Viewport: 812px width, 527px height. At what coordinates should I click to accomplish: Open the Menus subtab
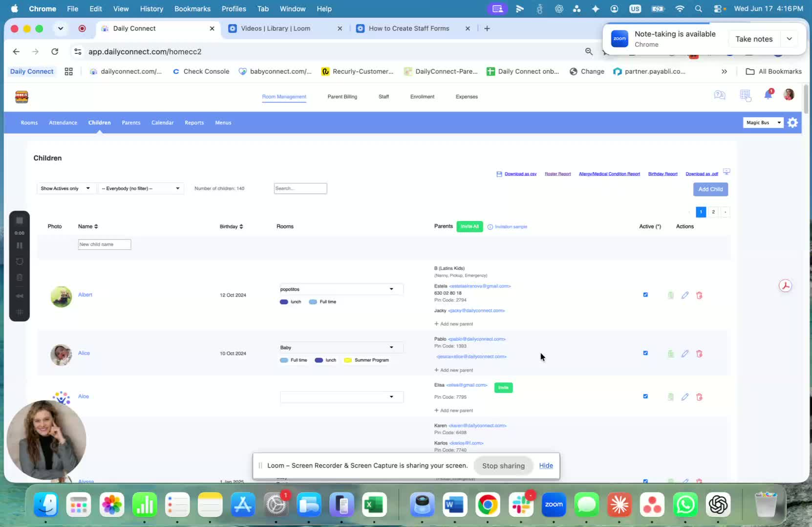click(223, 123)
